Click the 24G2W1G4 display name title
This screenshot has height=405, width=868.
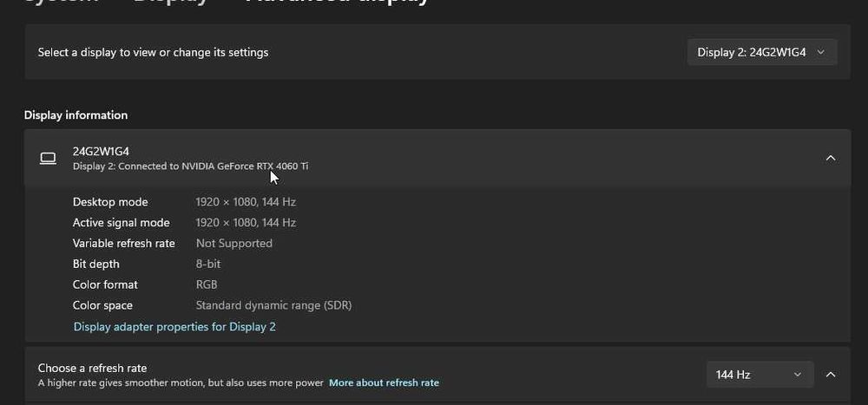[x=101, y=151]
